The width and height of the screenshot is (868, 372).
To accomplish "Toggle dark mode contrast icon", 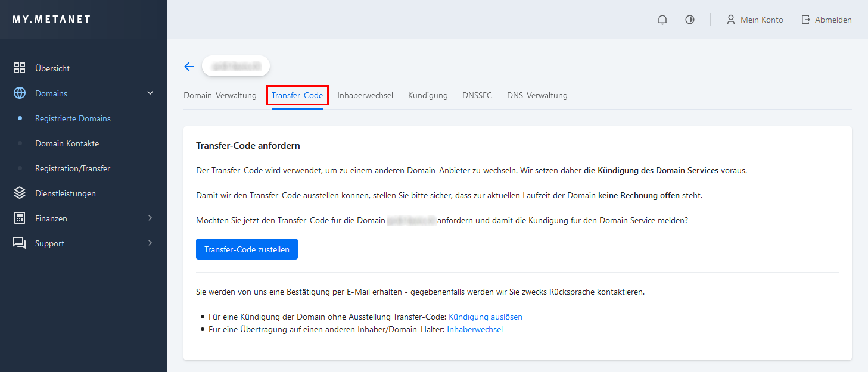I will (690, 20).
